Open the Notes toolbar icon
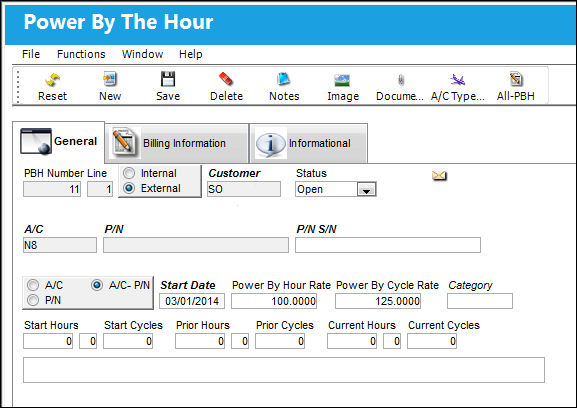This screenshot has height=408, width=577. 284,79
